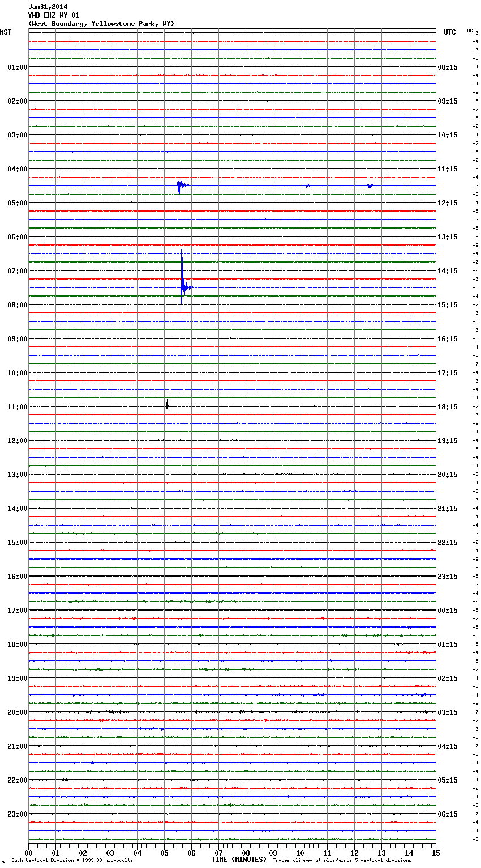Image resolution: width=481 pixels, height=868 pixels.
Task: Click the 11:15 UTC time label
Action: tap(448, 169)
